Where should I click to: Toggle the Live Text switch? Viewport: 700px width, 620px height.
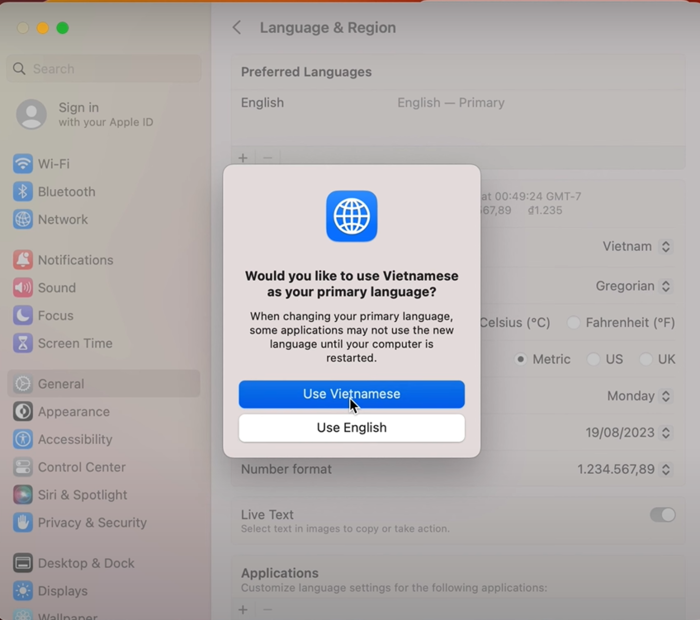pyautogui.click(x=662, y=515)
